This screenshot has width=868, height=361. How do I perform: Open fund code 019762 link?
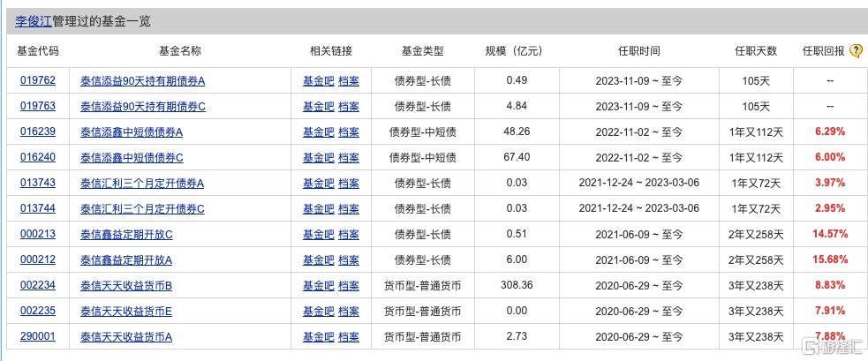[x=38, y=81]
